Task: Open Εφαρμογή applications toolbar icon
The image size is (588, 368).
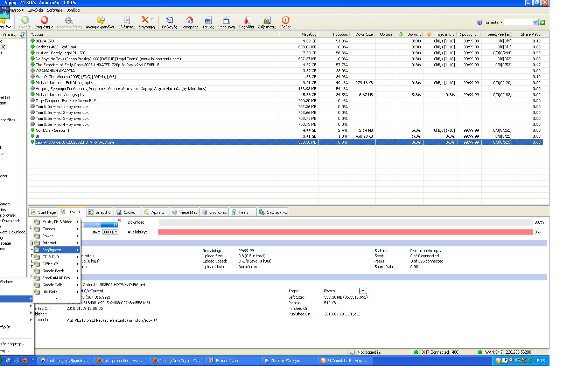Action: pyautogui.click(x=226, y=20)
